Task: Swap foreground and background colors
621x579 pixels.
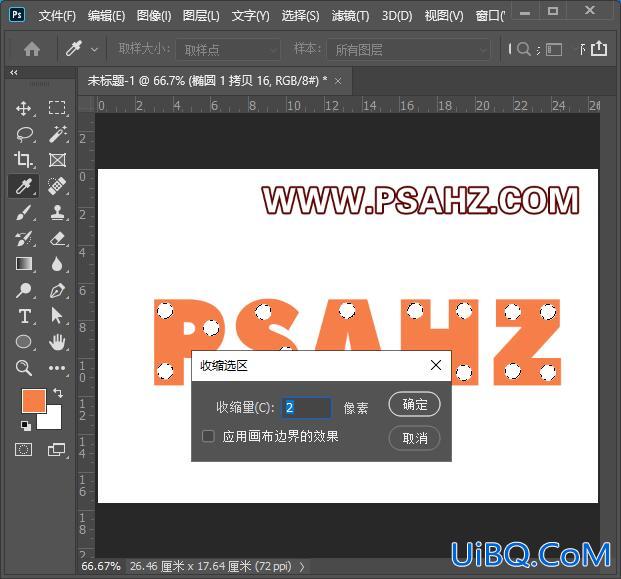Action: (x=58, y=392)
